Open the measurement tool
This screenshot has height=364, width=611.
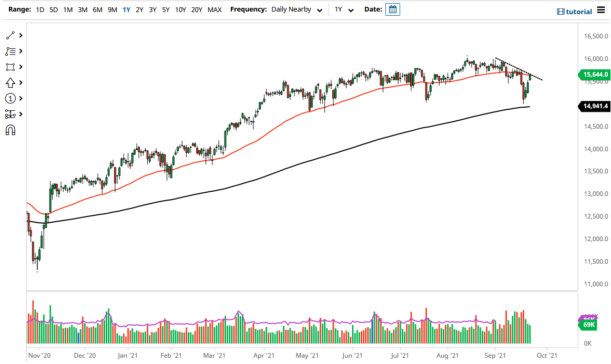11,114
